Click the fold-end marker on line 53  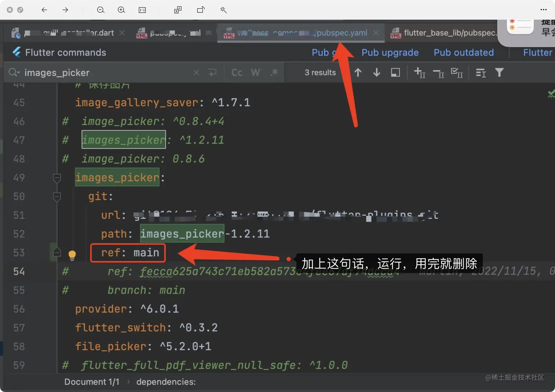[57, 253]
